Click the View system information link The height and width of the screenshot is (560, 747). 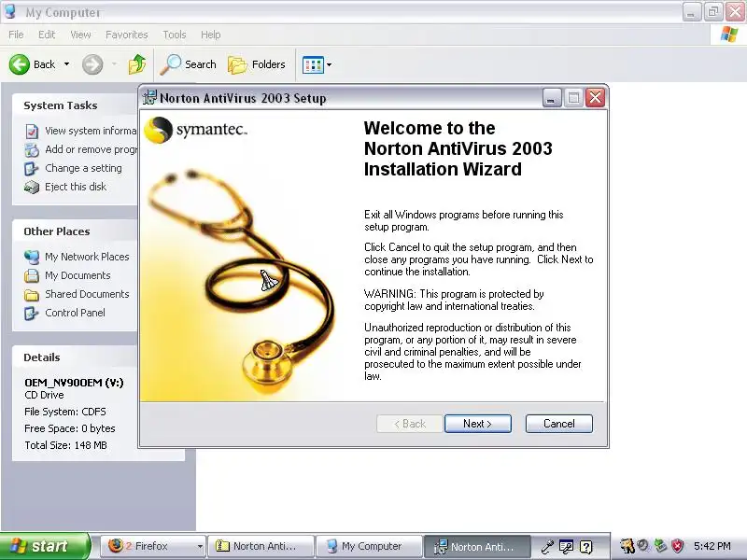tap(91, 131)
